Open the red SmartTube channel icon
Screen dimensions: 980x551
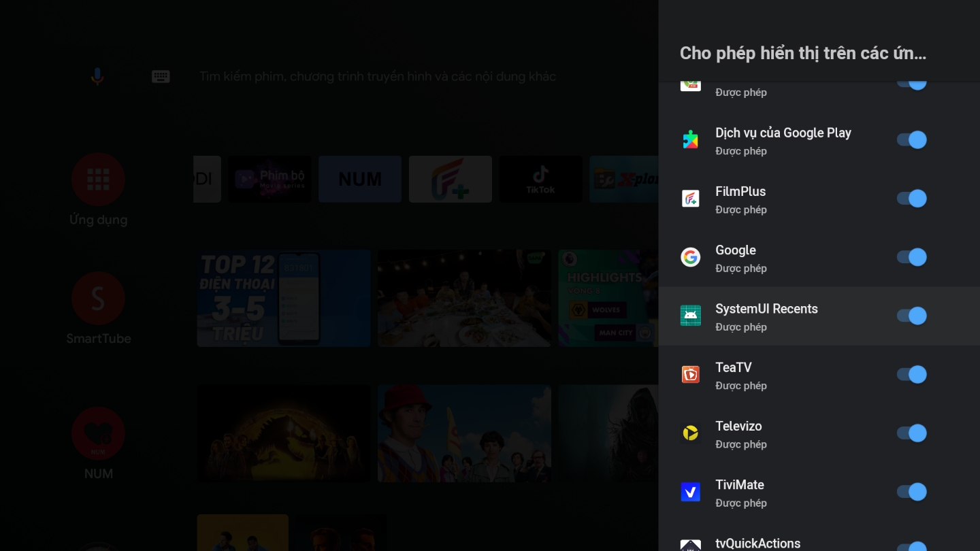coord(98,298)
